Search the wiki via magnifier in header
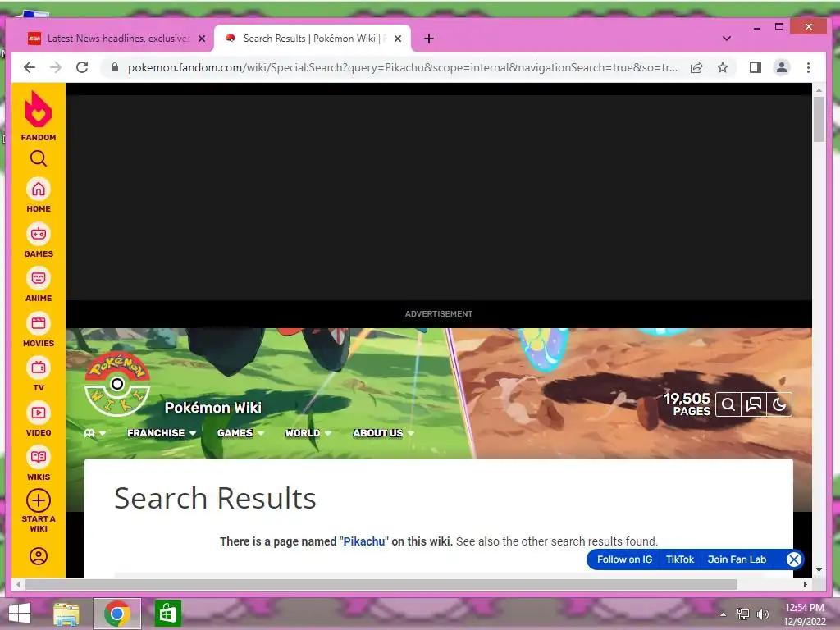The width and height of the screenshot is (840, 630). pos(728,404)
